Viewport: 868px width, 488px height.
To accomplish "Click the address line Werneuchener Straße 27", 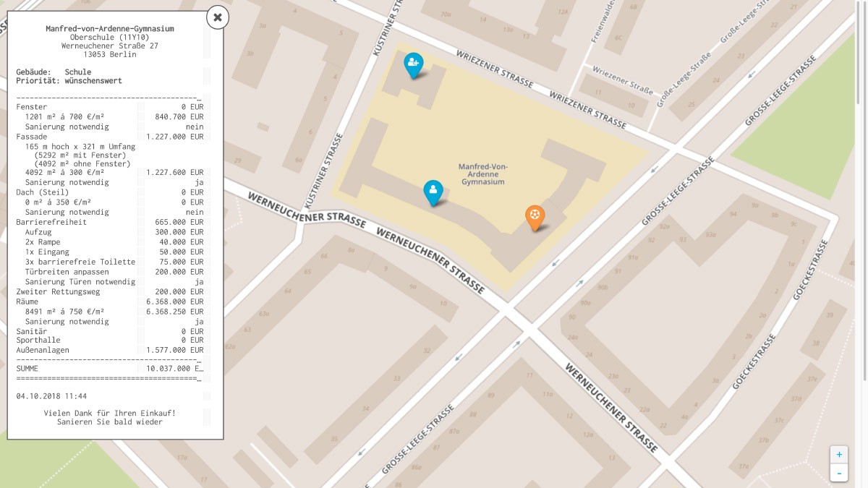I will point(110,46).
